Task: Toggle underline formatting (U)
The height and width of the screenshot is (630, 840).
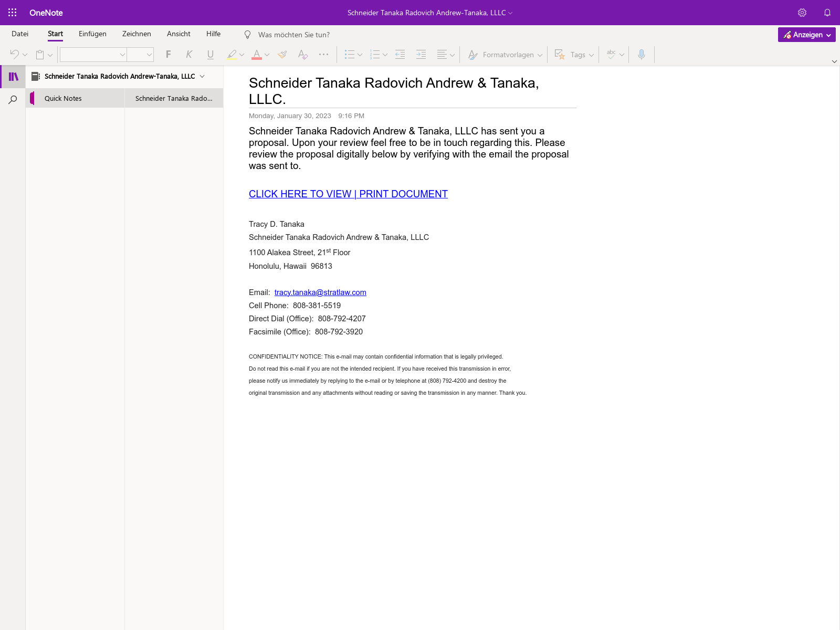Action: 211,54
